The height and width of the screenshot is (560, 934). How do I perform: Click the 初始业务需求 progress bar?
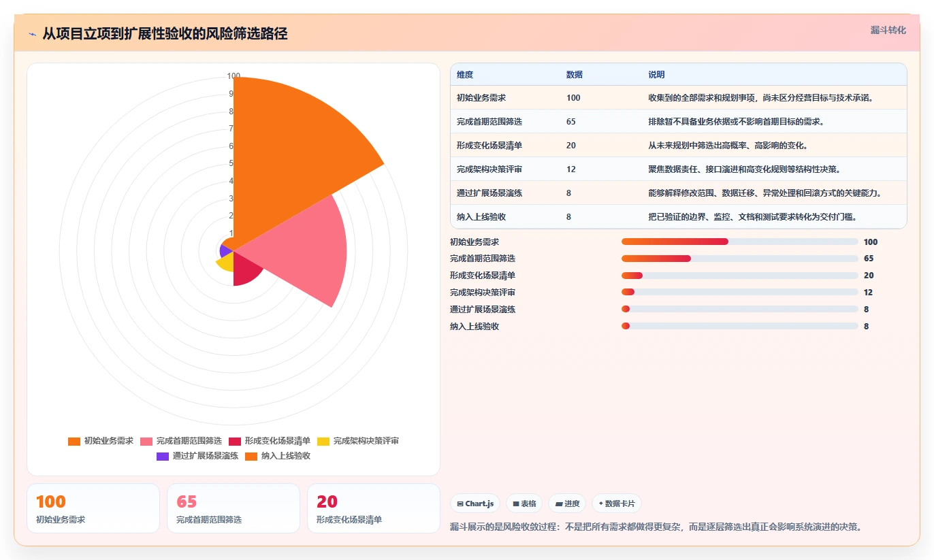coord(739,242)
